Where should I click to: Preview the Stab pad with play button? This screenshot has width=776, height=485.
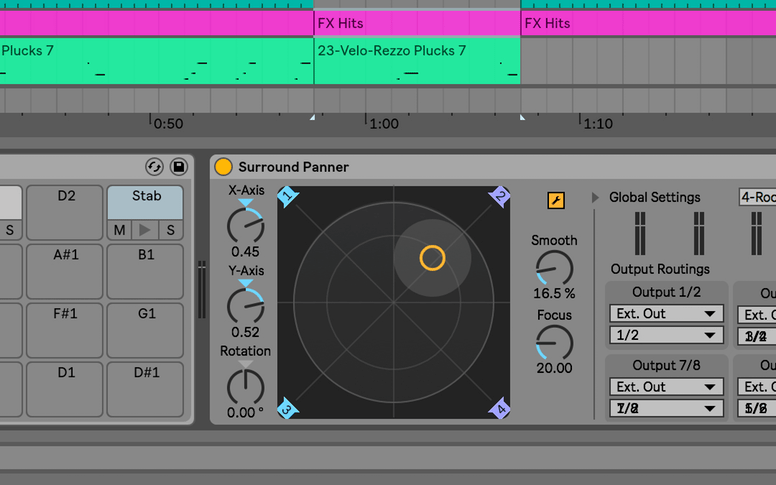pyautogui.click(x=145, y=230)
